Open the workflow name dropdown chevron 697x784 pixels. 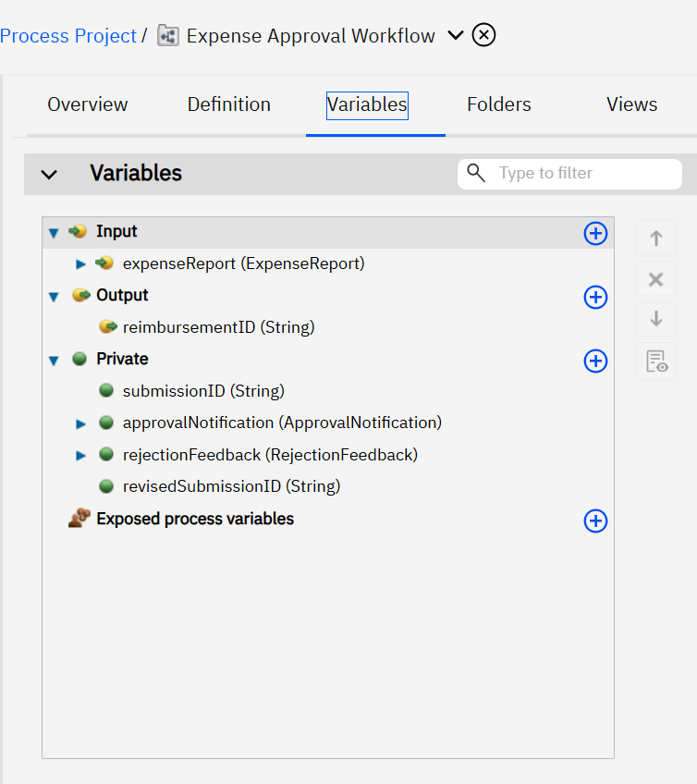tap(456, 35)
